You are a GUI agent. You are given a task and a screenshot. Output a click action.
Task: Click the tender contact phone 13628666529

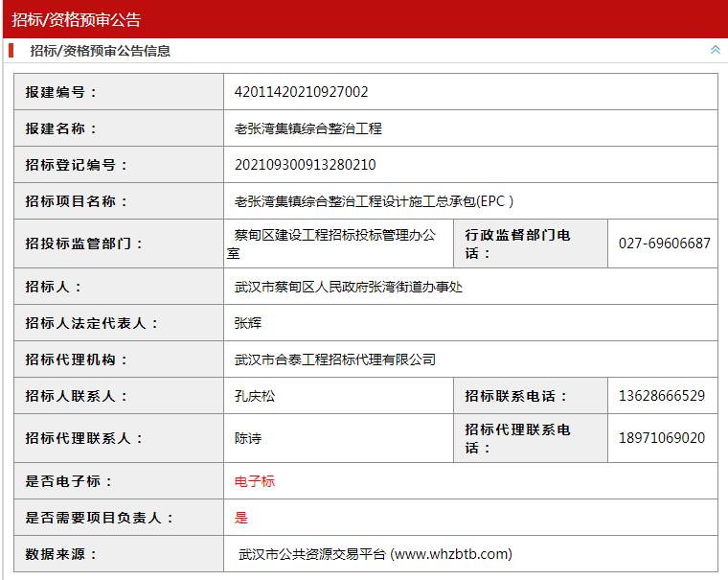pyautogui.click(x=662, y=396)
